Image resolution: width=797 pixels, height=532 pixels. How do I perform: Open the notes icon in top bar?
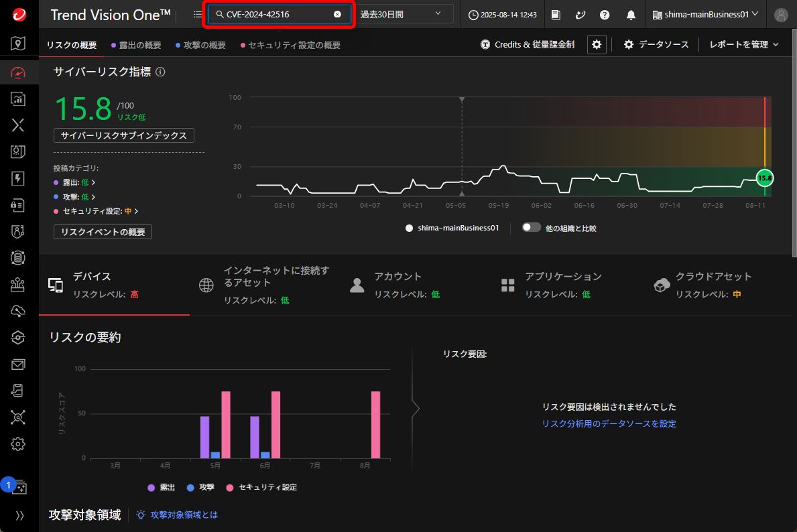pyautogui.click(x=556, y=15)
